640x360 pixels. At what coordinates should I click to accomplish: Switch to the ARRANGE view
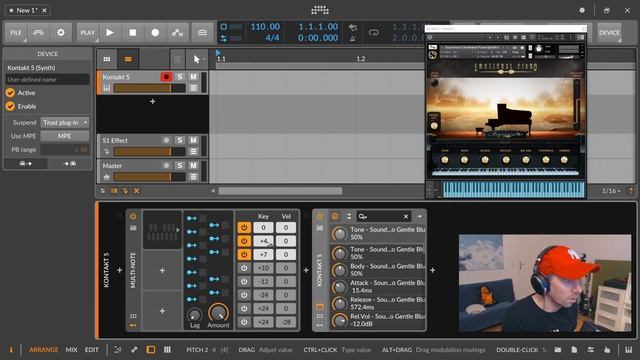point(43,350)
